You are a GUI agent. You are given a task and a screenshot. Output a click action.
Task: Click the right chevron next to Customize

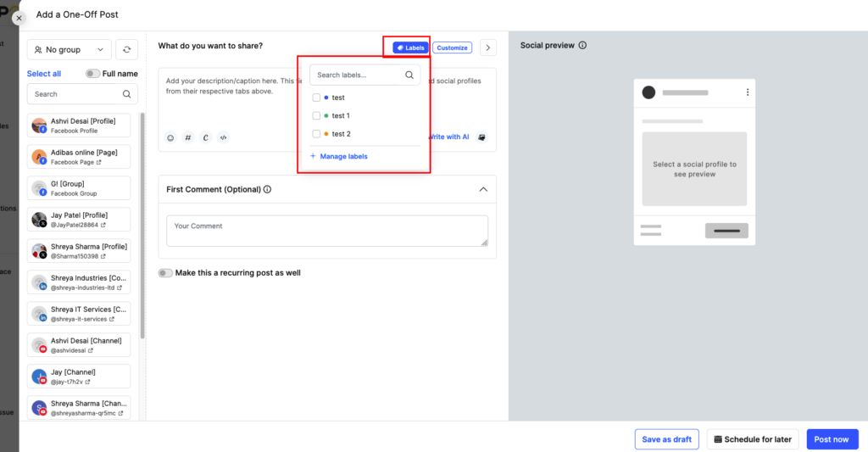coord(487,47)
